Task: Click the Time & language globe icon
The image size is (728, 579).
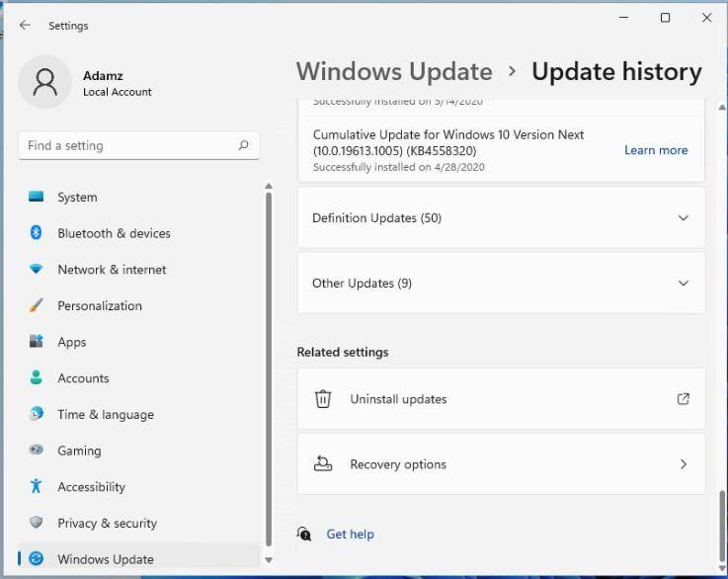Action: [36, 413]
